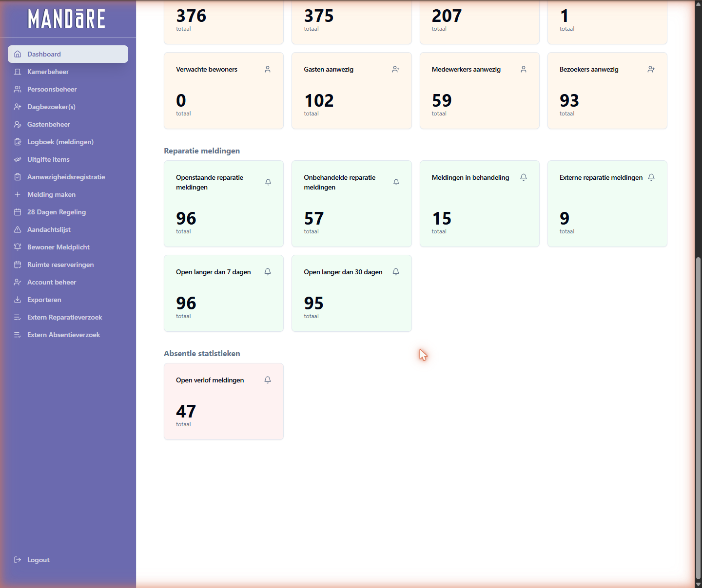Click the Melding maken link

pyautogui.click(x=68, y=194)
